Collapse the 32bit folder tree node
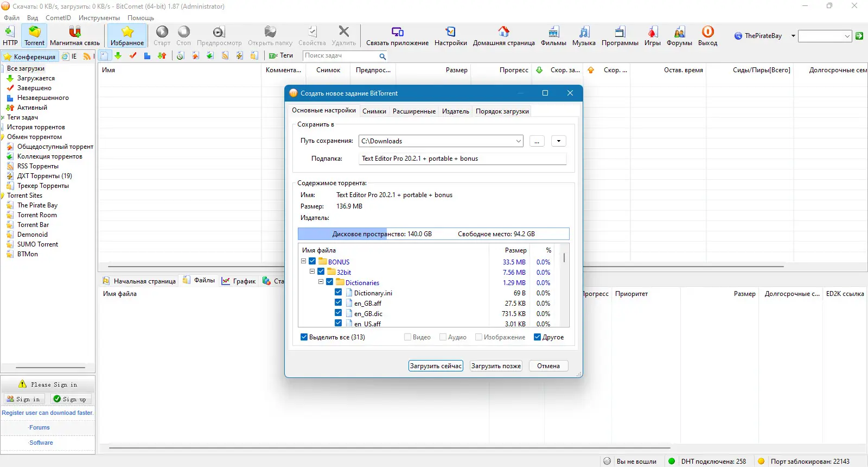 pyautogui.click(x=312, y=272)
